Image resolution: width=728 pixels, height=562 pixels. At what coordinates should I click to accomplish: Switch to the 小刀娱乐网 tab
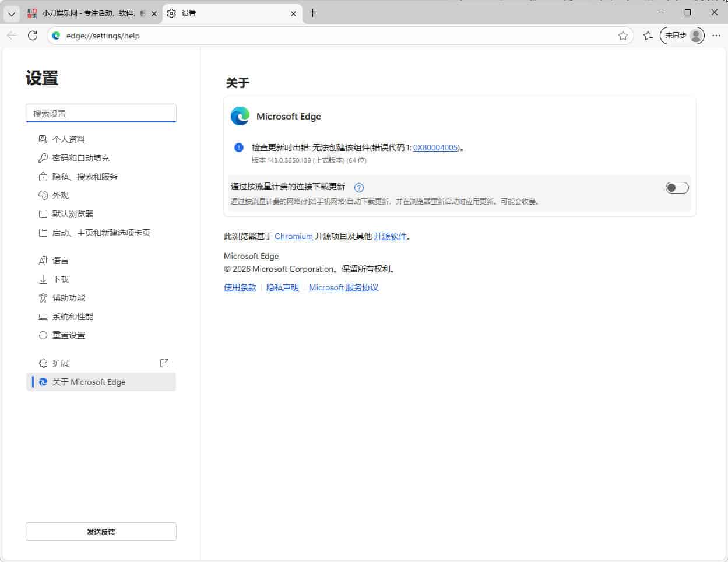(x=87, y=13)
